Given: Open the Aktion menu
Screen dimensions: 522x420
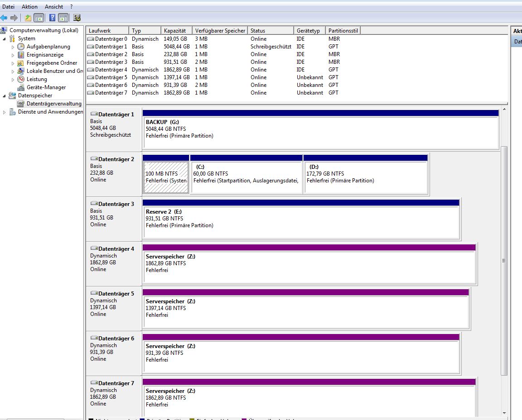Looking at the screenshot, I should tap(30, 7).
